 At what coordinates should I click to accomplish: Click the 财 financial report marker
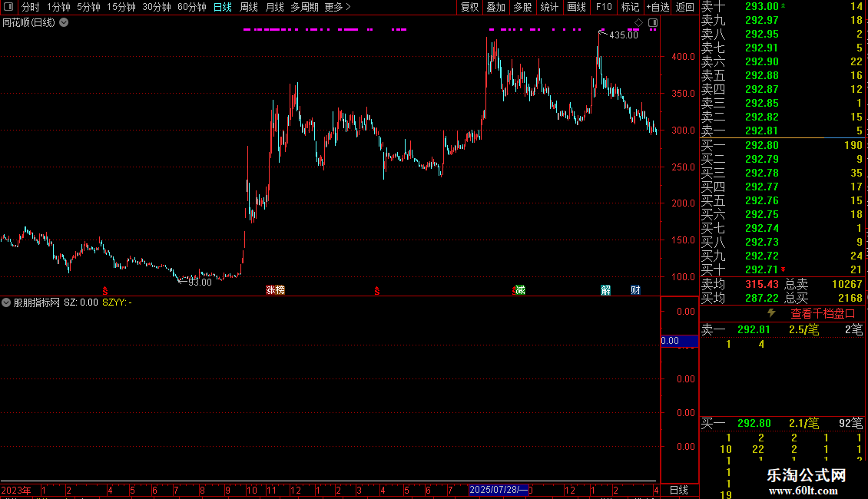[635, 290]
